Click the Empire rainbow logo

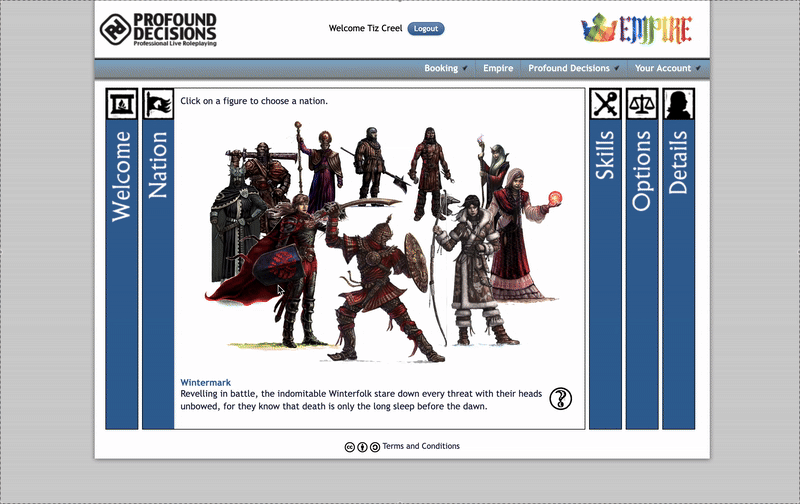pos(636,29)
